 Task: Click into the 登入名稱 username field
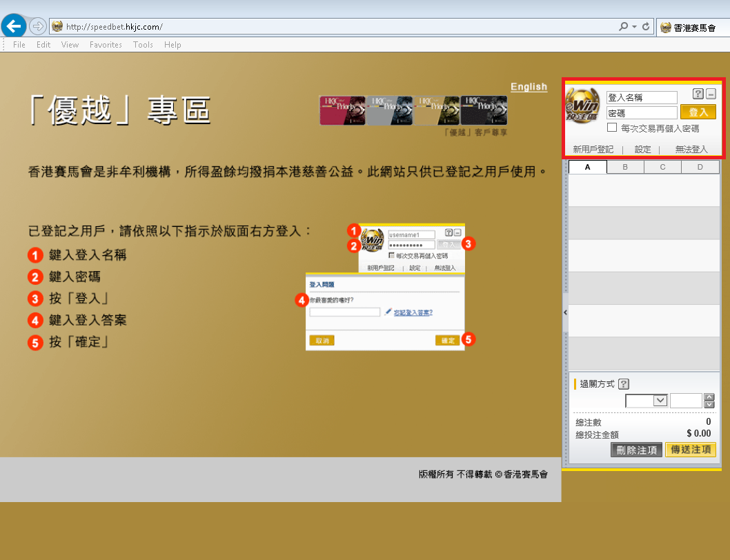(x=642, y=98)
